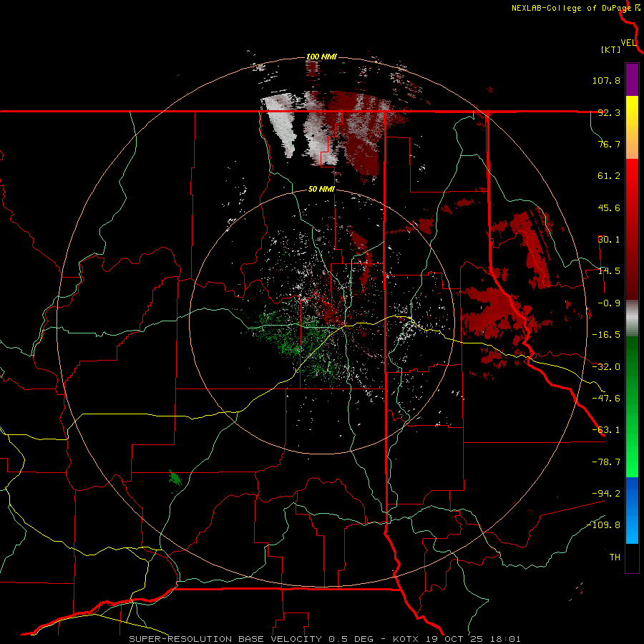Click the Super-Resolution Base Velocity caption

[x=324, y=639]
